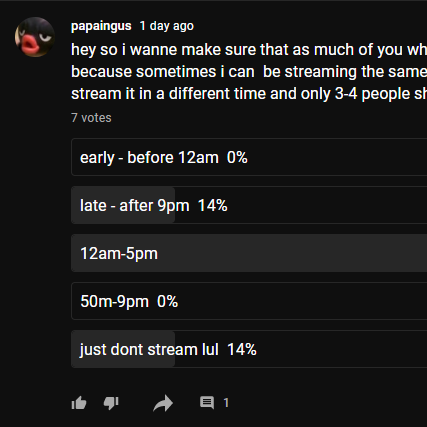Click the comment count number 1
Screen dimensions: 427x427
[226, 403]
